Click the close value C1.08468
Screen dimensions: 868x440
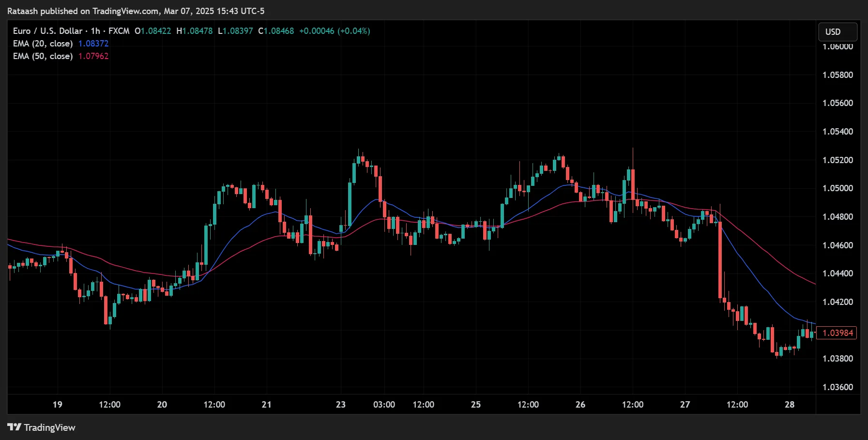[x=276, y=31]
